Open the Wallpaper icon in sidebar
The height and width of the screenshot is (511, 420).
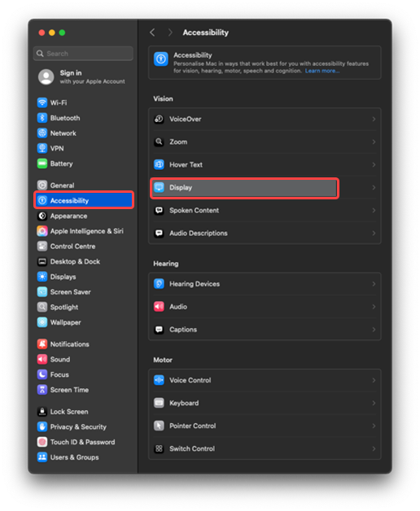[42, 322]
